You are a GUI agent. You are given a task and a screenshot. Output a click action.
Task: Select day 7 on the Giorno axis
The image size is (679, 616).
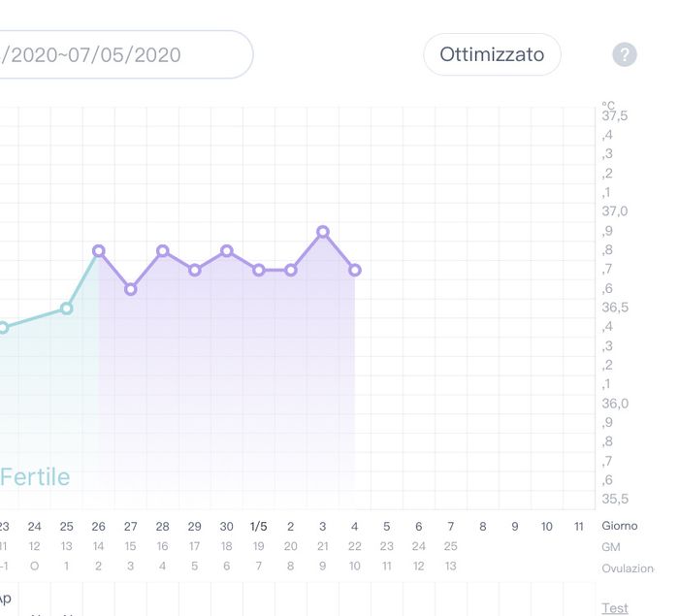[x=450, y=526]
